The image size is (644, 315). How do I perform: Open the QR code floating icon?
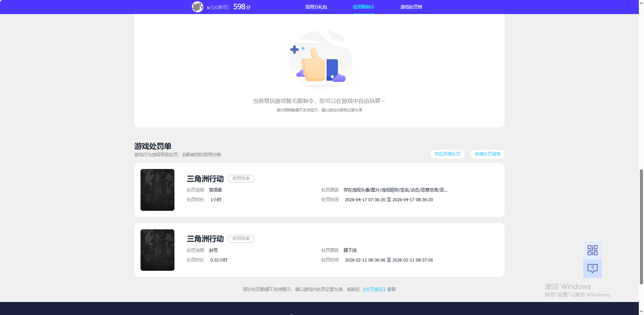[592, 250]
